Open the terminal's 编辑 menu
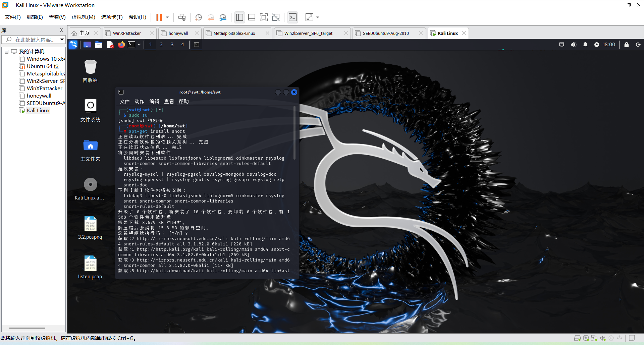Screen dimensions: 644x345 coord(154,102)
